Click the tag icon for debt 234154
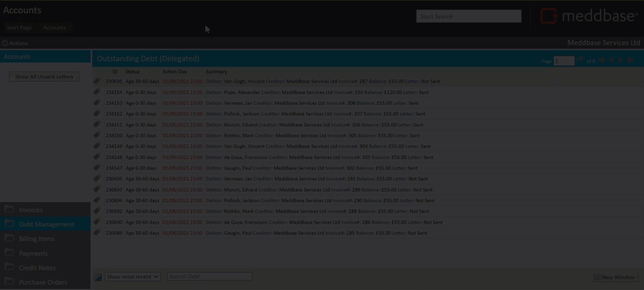Viewport: 644px width, 290px height. click(x=97, y=92)
